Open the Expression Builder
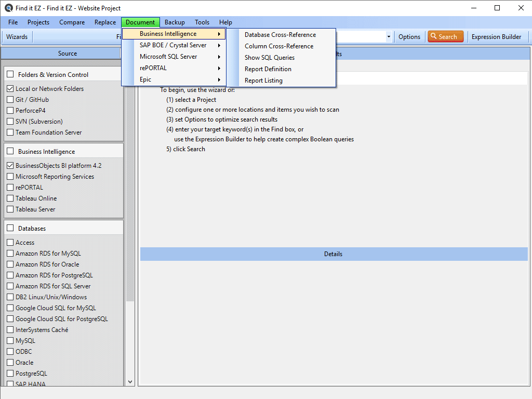The width and height of the screenshot is (532, 399). [496, 37]
